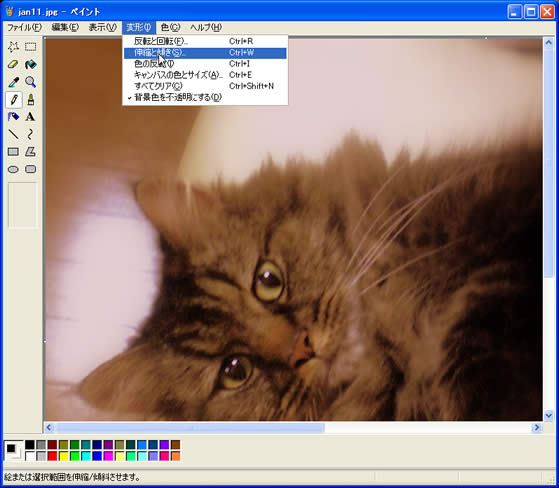
Task: Select the Text tool A icon
Action: 31,117
